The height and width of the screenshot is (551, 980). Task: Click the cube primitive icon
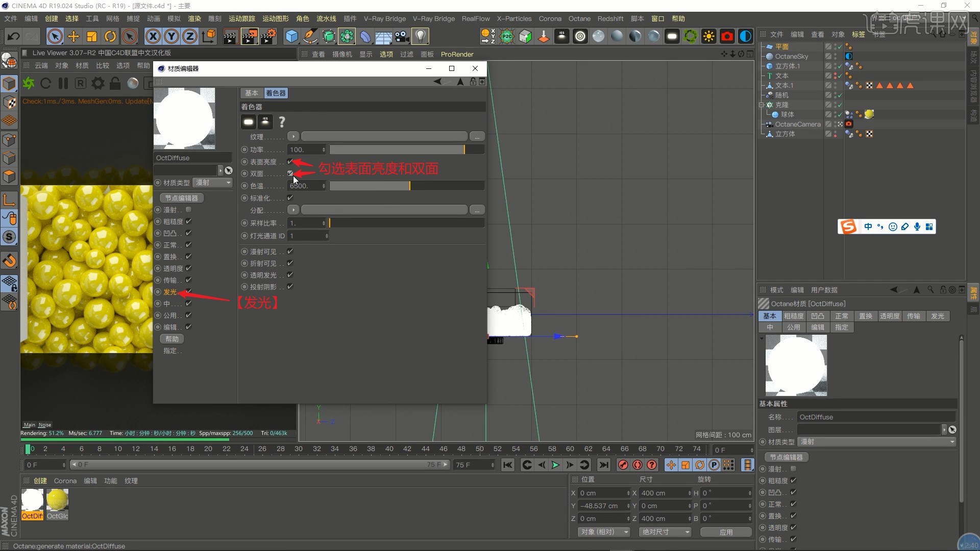(291, 36)
